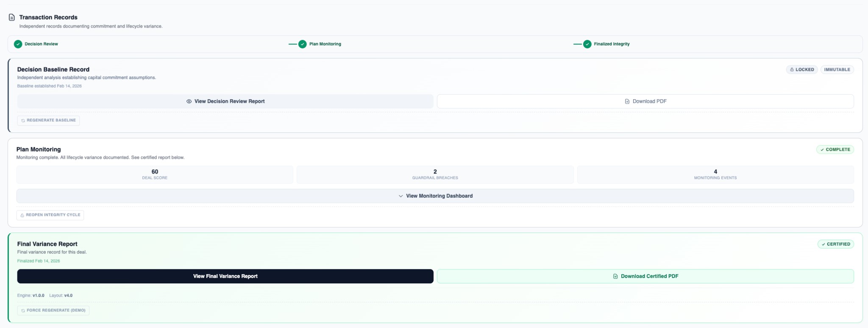The width and height of the screenshot is (868, 328).
Task: Click 'Finalized Feb 14, 2026' text
Action: click(x=39, y=261)
